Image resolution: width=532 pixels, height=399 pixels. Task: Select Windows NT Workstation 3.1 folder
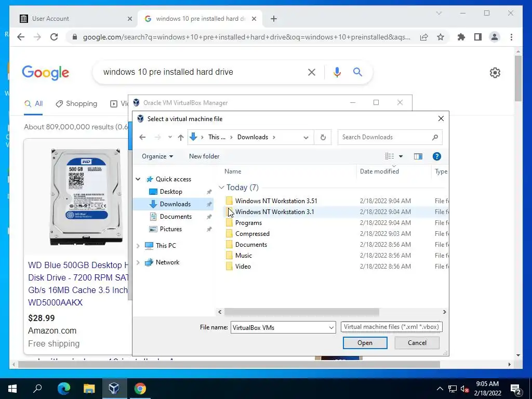pyautogui.click(x=274, y=212)
